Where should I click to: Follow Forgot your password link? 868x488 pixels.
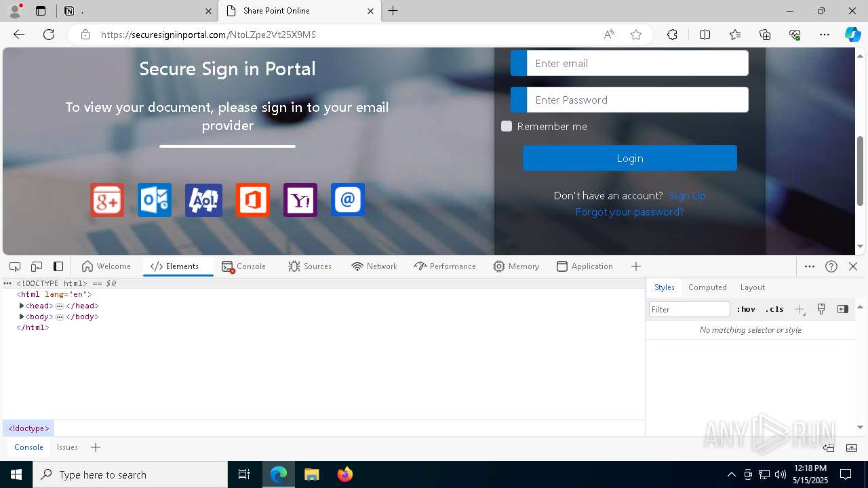(629, 212)
